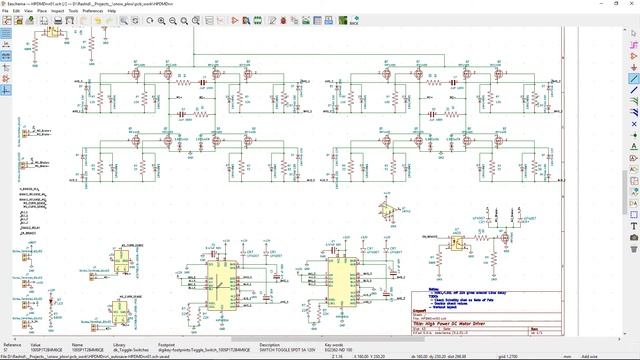This screenshot has width=640, height=360.
Task: Toggle grid visibility on left toolbar
Action: pyautogui.click(x=6, y=33)
